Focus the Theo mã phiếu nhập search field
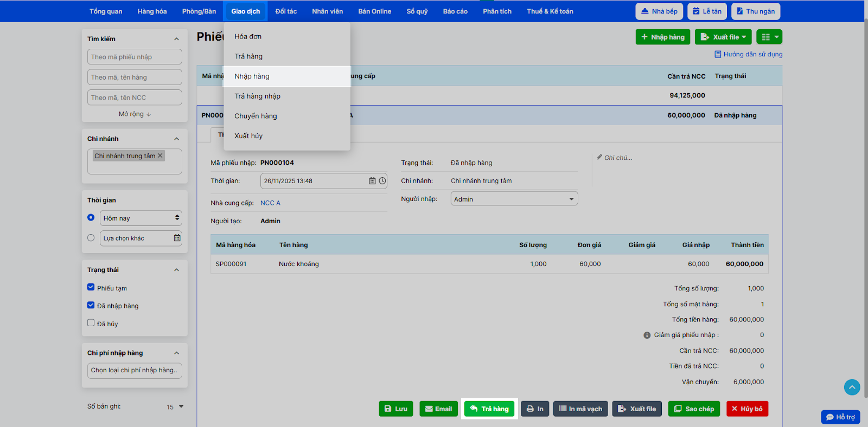The height and width of the screenshot is (427, 868). tap(135, 57)
